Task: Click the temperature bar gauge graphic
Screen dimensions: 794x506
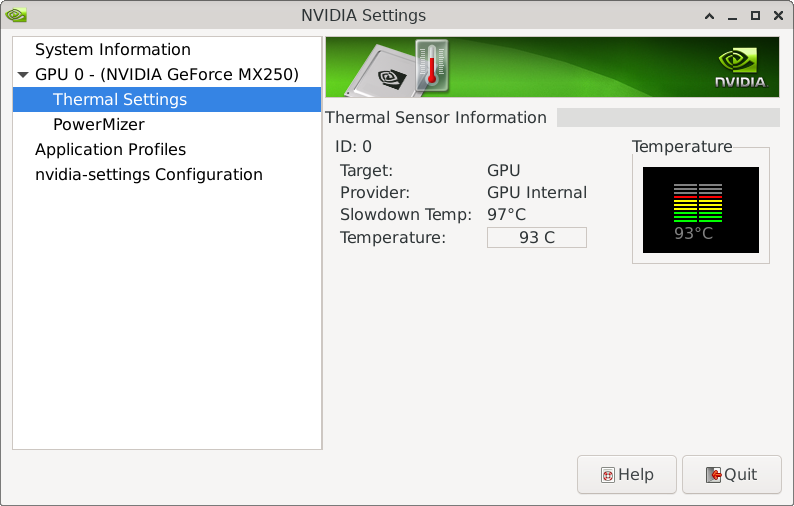Action: (698, 203)
